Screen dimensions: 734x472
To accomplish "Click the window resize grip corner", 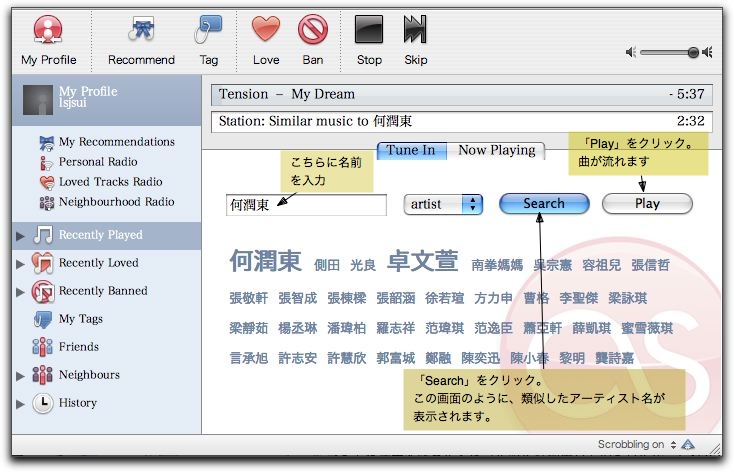I will (x=715, y=448).
